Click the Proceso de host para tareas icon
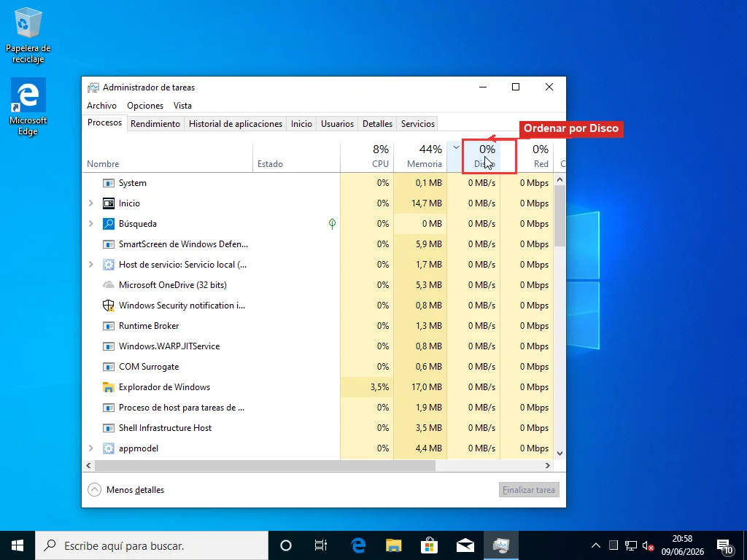Screen dimensions: 747x560 coord(109,408)
